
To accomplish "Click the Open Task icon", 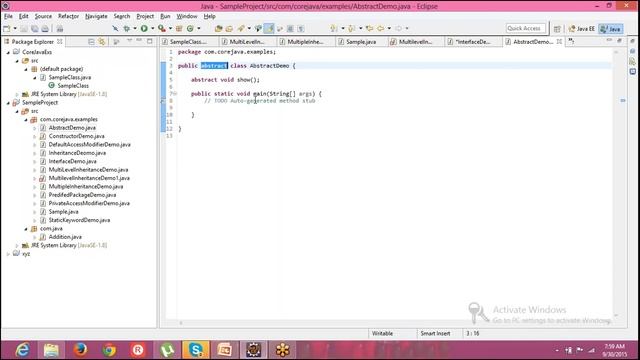I will pos(229,29).
